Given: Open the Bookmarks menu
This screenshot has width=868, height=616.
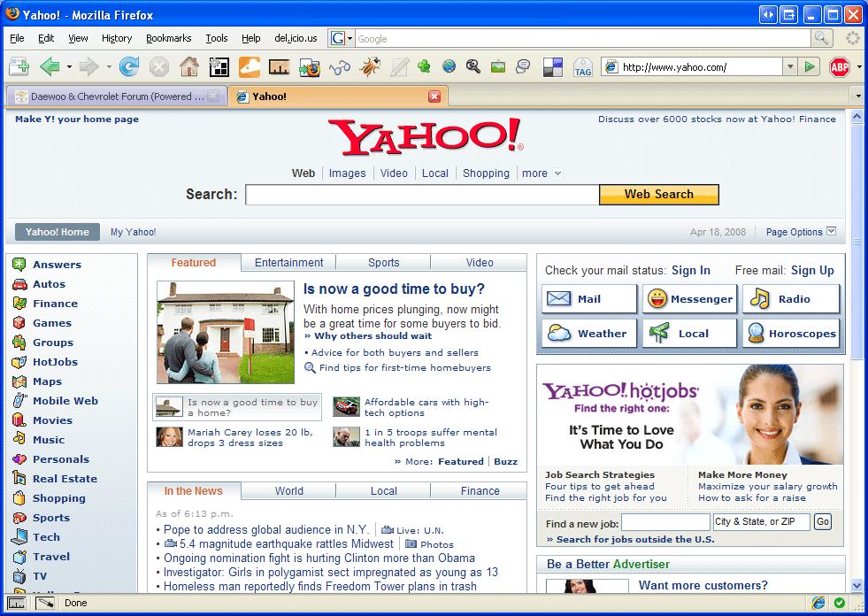Looking at the screenshot, I should (168, 38).
